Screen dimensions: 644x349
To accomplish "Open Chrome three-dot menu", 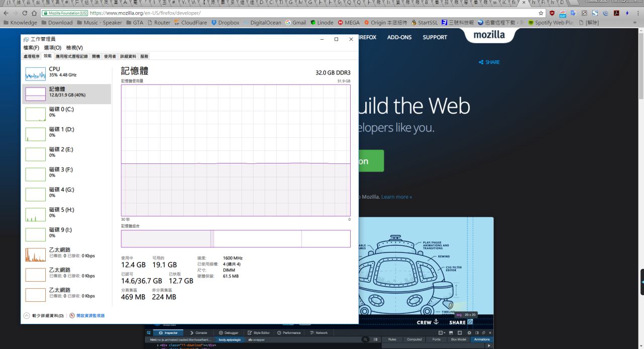I will 637,13.
